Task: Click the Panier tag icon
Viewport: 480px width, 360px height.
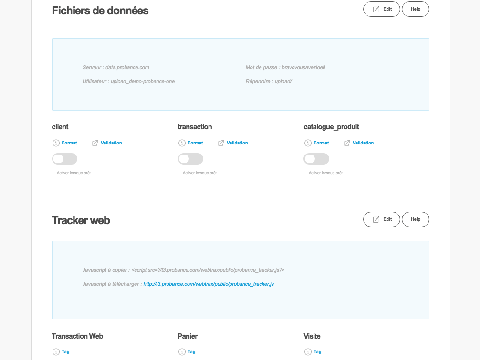Action: click(x=182, y=352)
